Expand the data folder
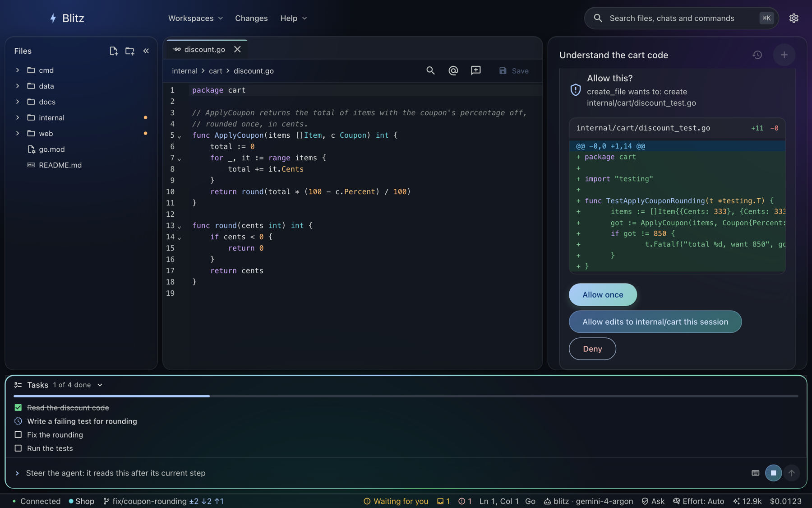The image size is (812, 508). pyautogui.click(x=18, y=86)
